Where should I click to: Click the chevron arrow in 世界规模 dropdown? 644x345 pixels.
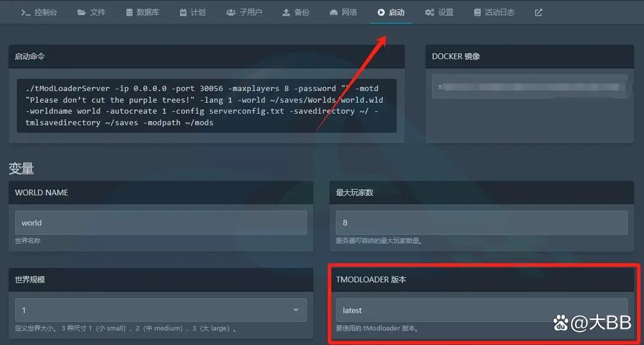click(x=296, y=310)
